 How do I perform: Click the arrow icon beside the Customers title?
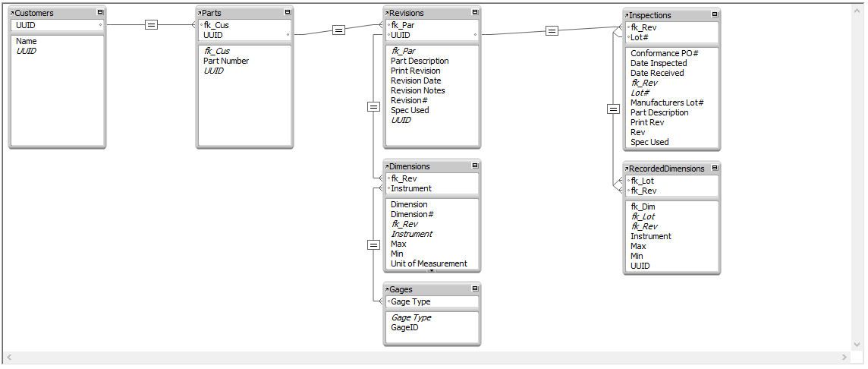coord(13,14)
